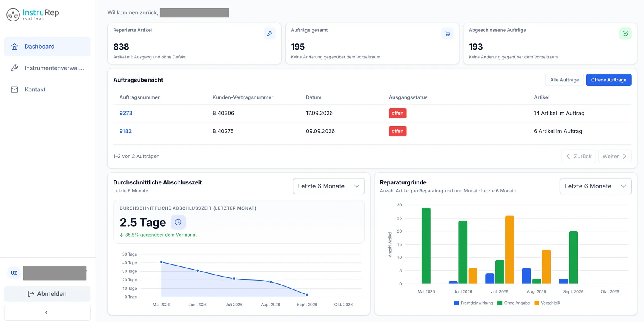Show Offene Aufträge
Viewport: 644px width, 322px height.
(x=609, y=80)
